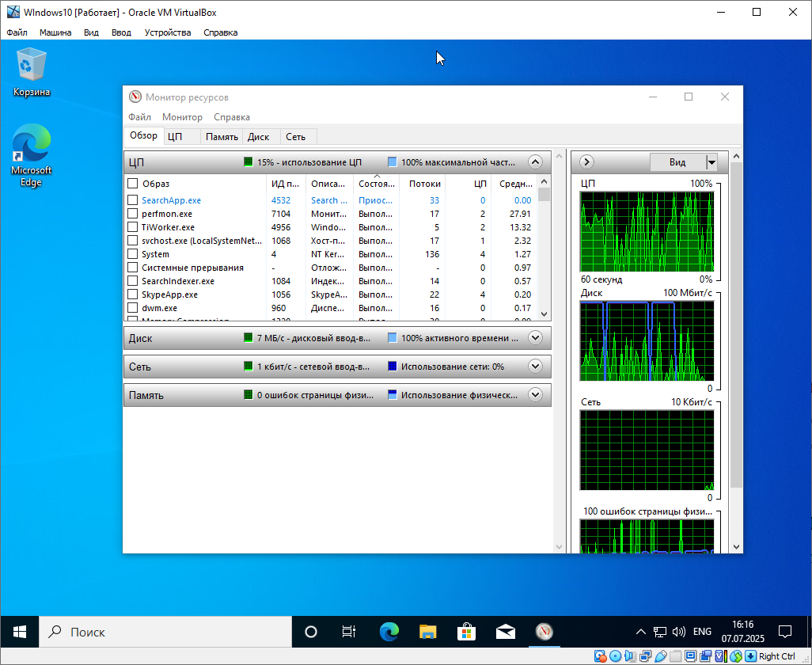812x665 pixels.
Task: Click the ENG language indicator
Action: pyautogui.click(x=702, y=632)
